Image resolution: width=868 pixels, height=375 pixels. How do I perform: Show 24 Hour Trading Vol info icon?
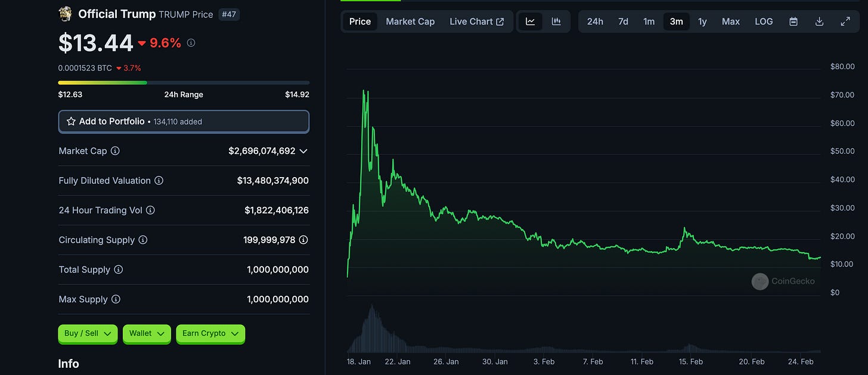[x=150, y=210]
